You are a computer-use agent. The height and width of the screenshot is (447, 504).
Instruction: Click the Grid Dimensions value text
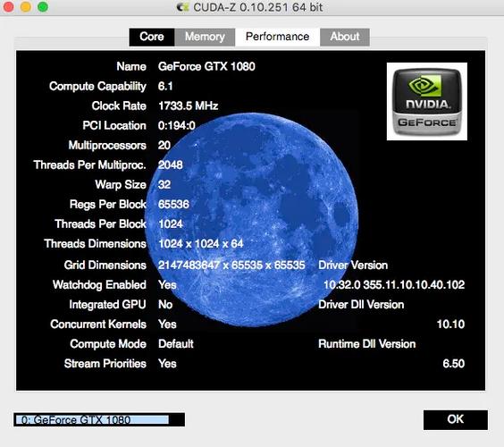(x=231, y=265)
